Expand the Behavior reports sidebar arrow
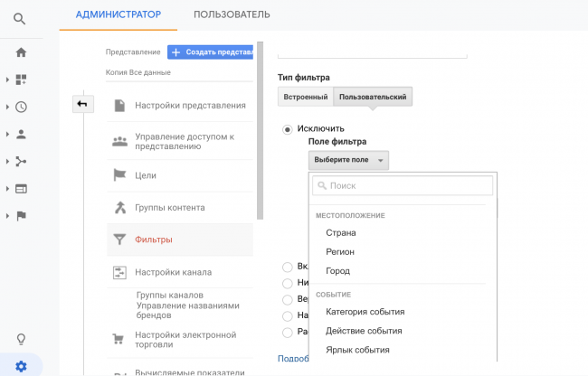 coord(8,189)
